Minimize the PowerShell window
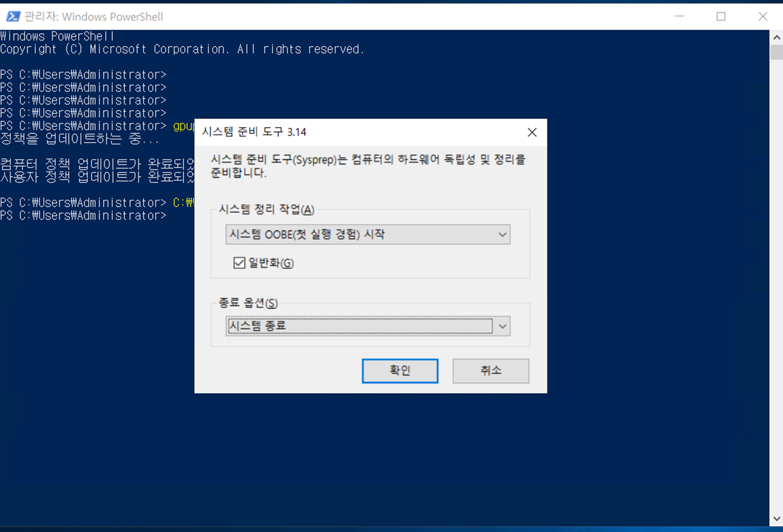This screenshot has height=532, width=783. [x=680, y=16]
